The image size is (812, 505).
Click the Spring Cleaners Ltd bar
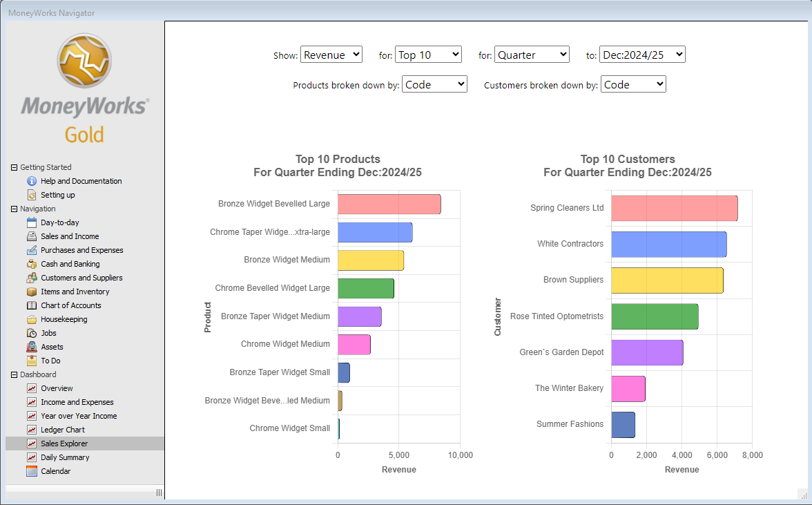click(675, 208)
